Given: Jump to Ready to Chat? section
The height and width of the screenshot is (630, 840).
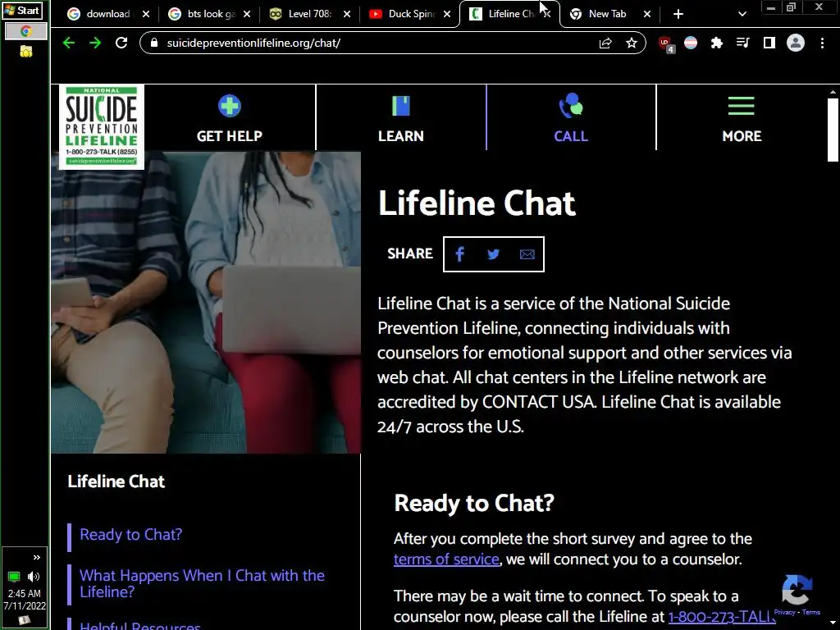Looking at the screenshot, I should click(x=130, y=534).
